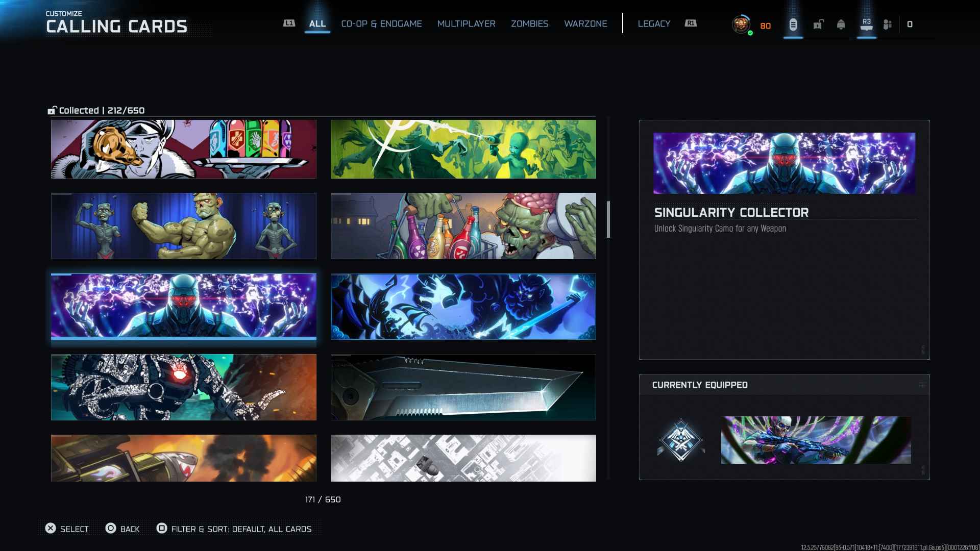Select the tanto knife blade calling card

[463, 387]
